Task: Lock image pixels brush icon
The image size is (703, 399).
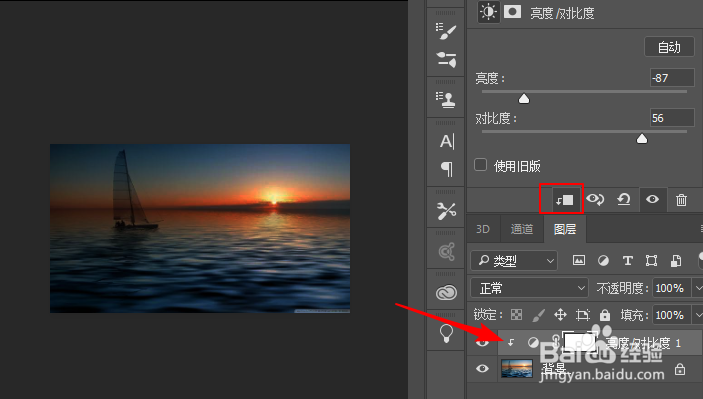Action: click(x=538, y=315)
